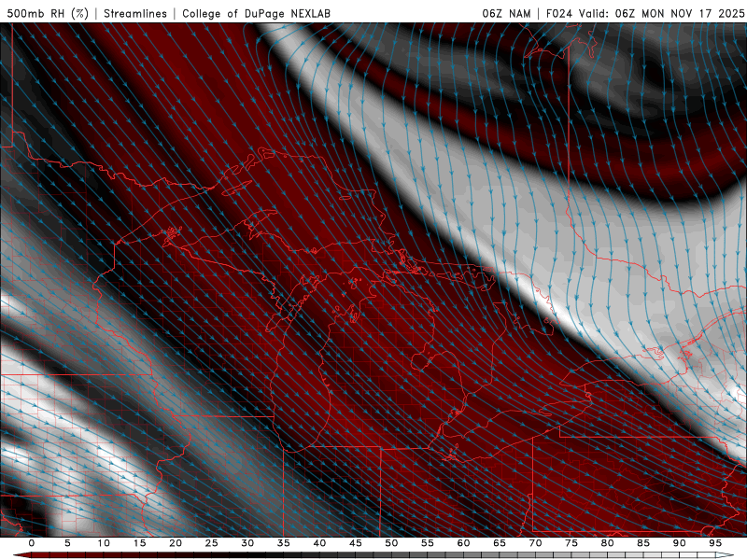Click the 45 value on the color scale
The width and height of the screenshot is (747, 560).
[356, 543]
